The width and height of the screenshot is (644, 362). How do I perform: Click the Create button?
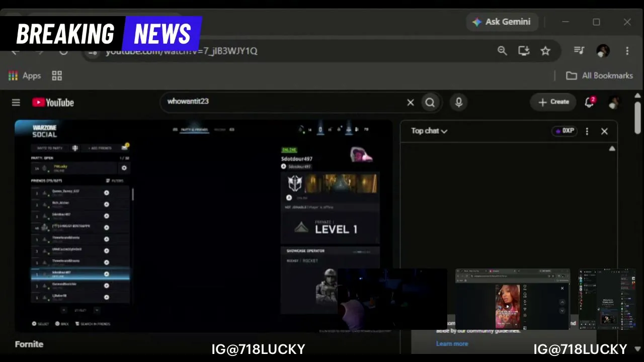pyautogui.click(x=553, y=102)
